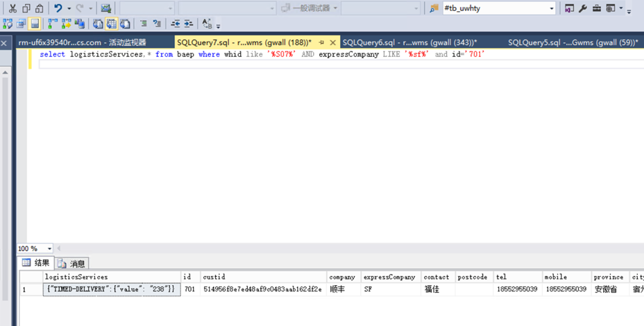Select row 1 header in results grid
644x326 pixels.
pos(31,289)
